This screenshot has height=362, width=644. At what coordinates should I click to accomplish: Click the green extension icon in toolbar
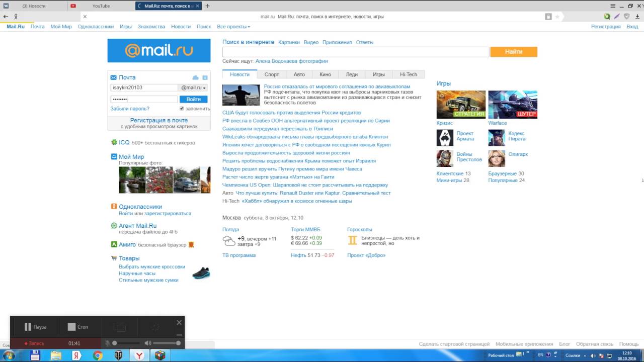click(607, 17)
